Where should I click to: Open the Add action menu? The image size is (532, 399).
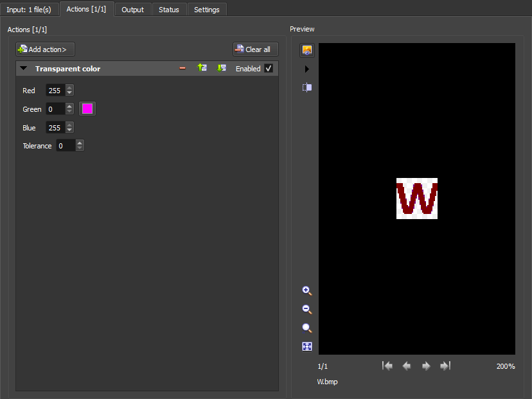(x=45, y=49)
